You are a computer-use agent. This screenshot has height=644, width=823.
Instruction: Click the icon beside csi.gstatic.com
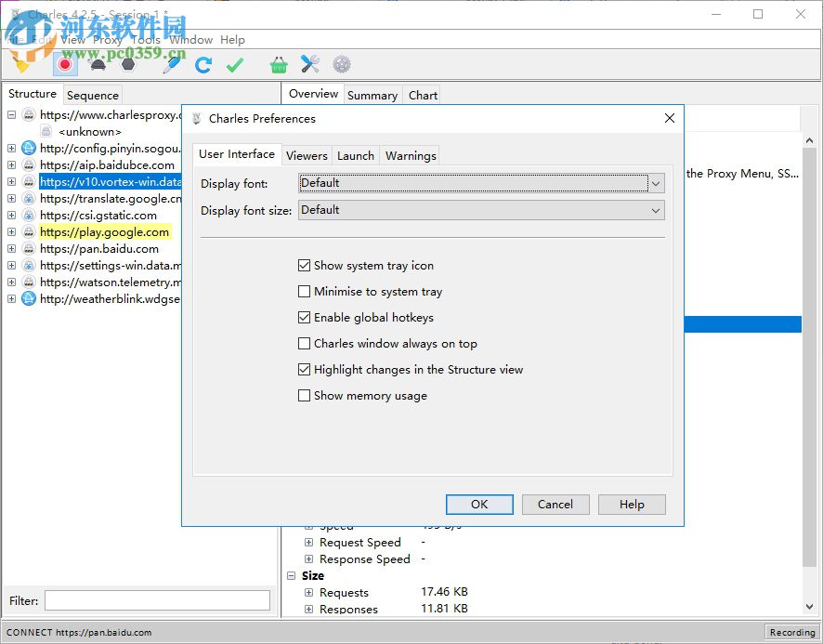pos(29,215)
